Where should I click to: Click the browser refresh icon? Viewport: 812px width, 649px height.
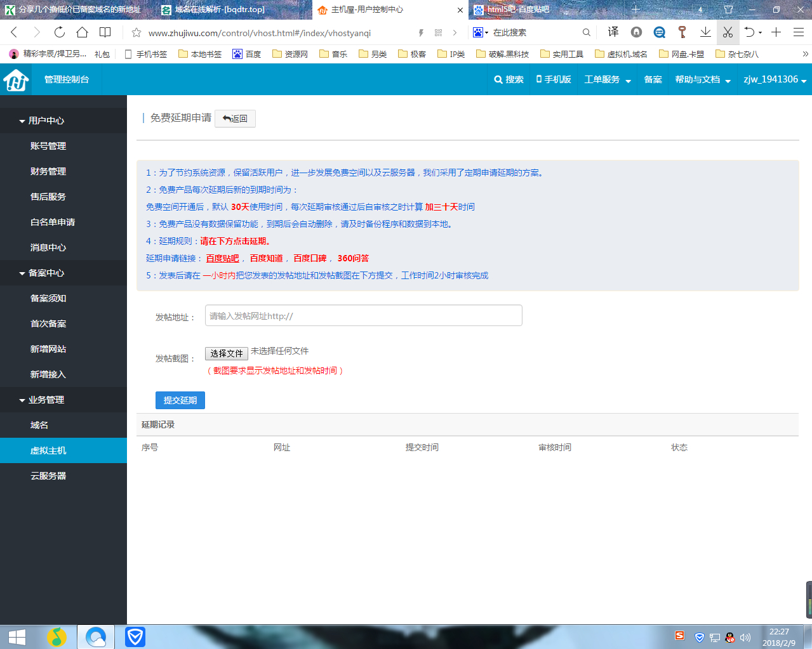(60, 32)
